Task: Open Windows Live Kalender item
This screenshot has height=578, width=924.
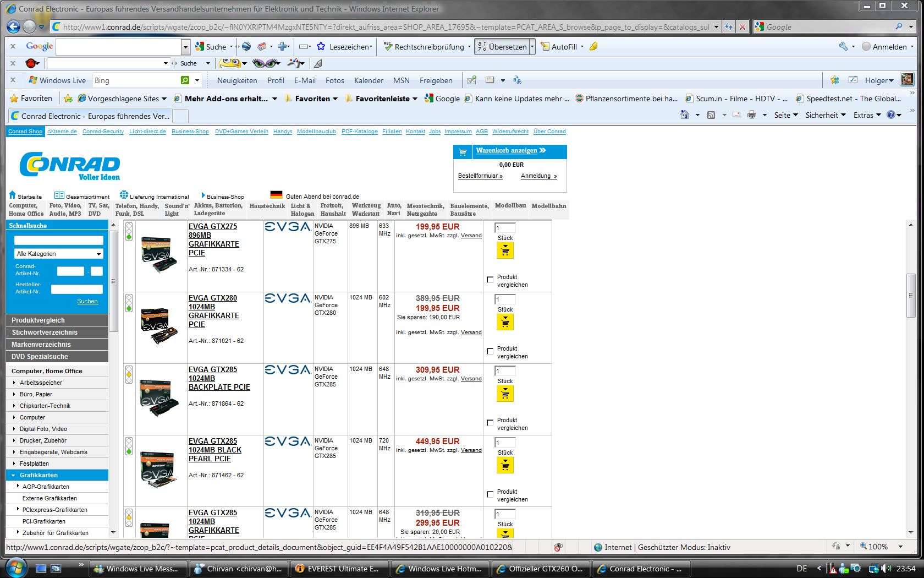Action: [369, 80]
